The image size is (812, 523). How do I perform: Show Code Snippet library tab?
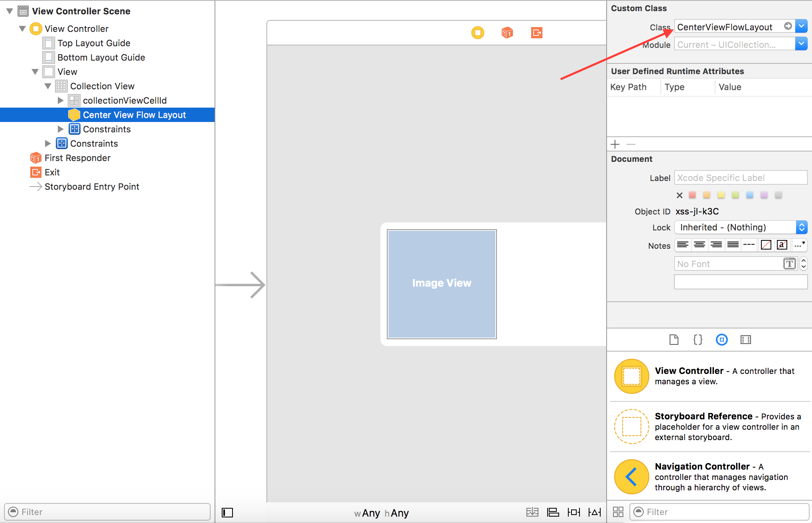tap(698, 340)
